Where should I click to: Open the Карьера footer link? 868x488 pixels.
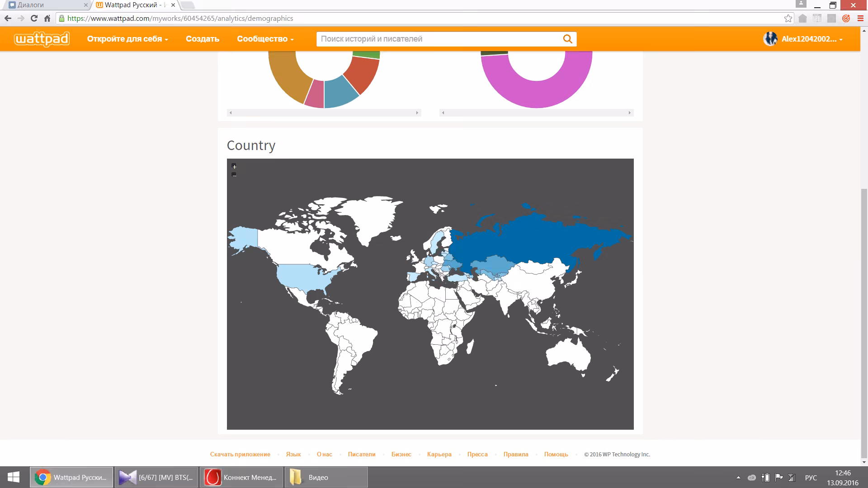pos(439,455)
